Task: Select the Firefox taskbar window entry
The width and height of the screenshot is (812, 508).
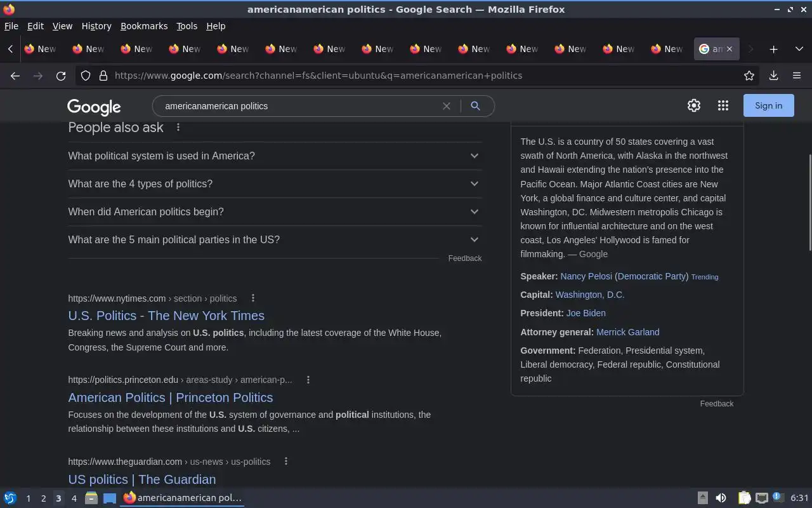Action: (183, 498)
